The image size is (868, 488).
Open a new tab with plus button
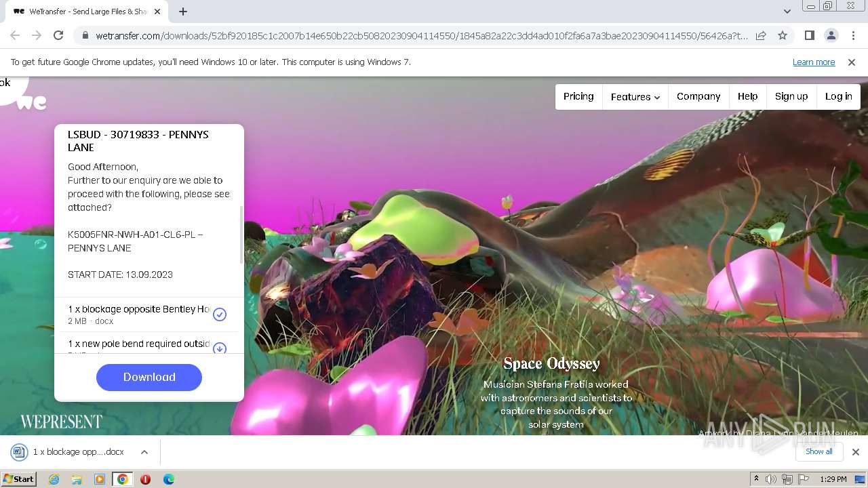[x=183, y=12]
